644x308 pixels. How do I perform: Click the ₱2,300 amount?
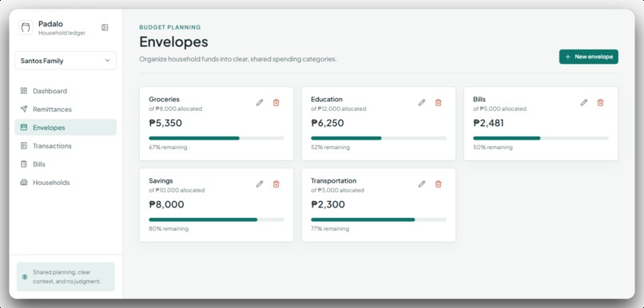(328, 204)
